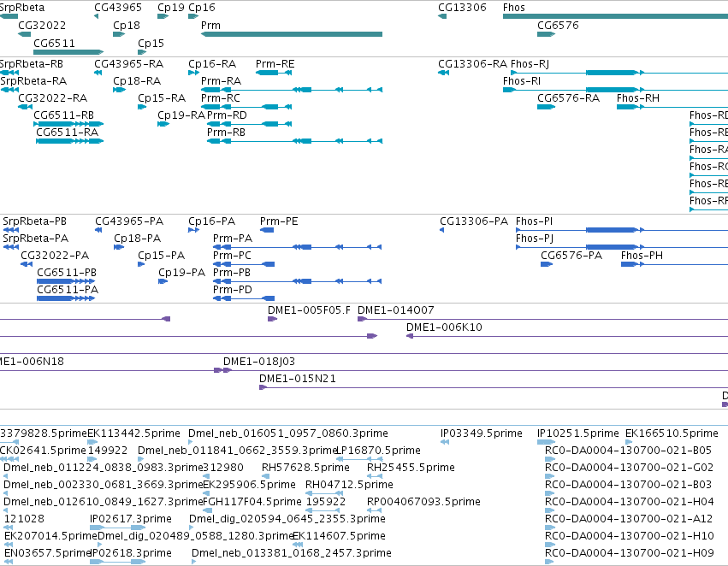This screenshot has width=728, height=566.
Task: Select transcript Fhos-RH label
Action: 638,98
